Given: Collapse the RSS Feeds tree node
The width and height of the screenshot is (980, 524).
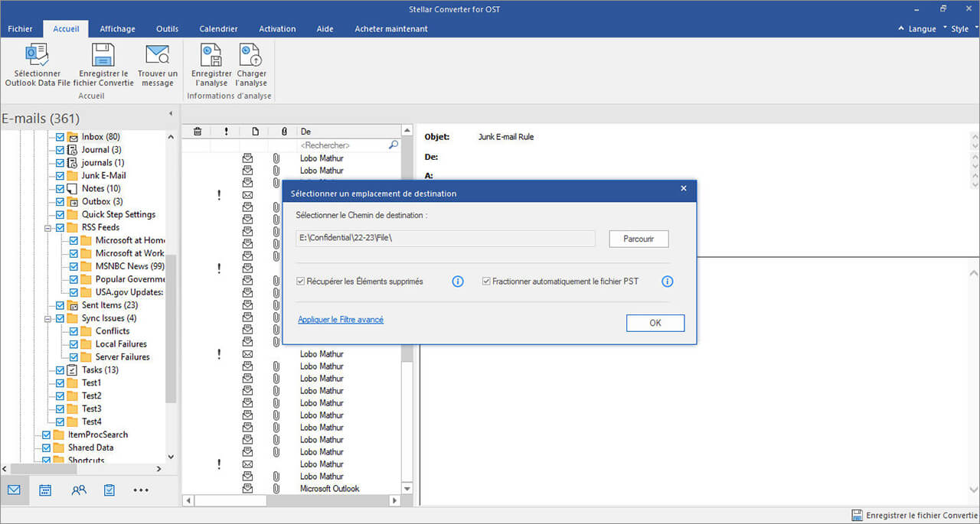Looking at the screenshot, I should pos(47,227).
